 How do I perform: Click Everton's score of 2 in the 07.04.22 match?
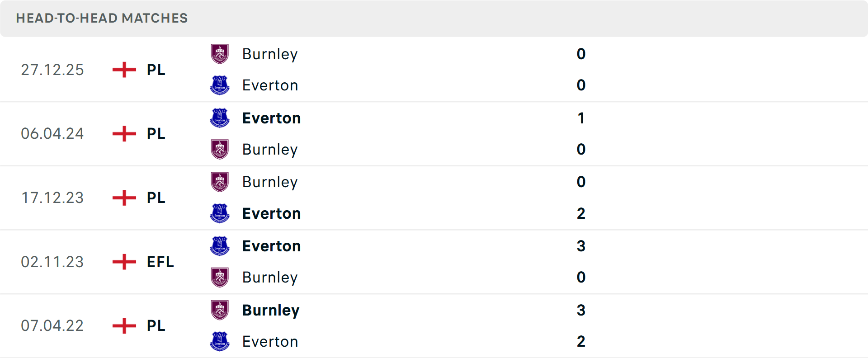(581, 342)
